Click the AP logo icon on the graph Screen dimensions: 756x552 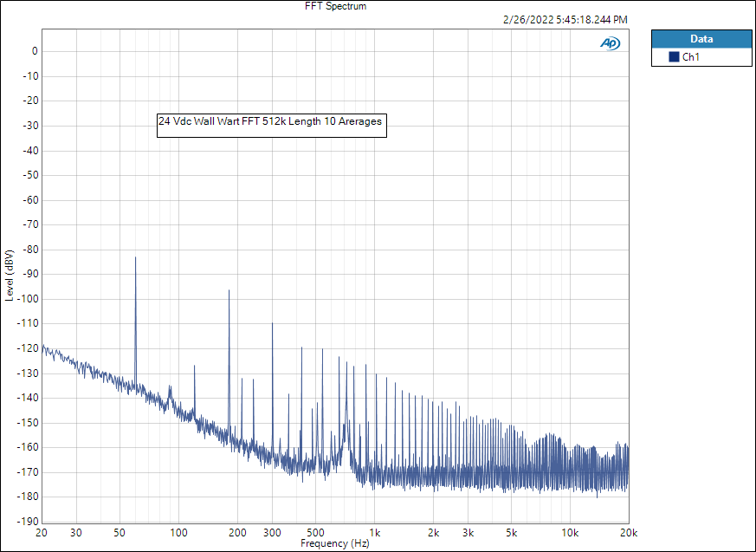610,43
